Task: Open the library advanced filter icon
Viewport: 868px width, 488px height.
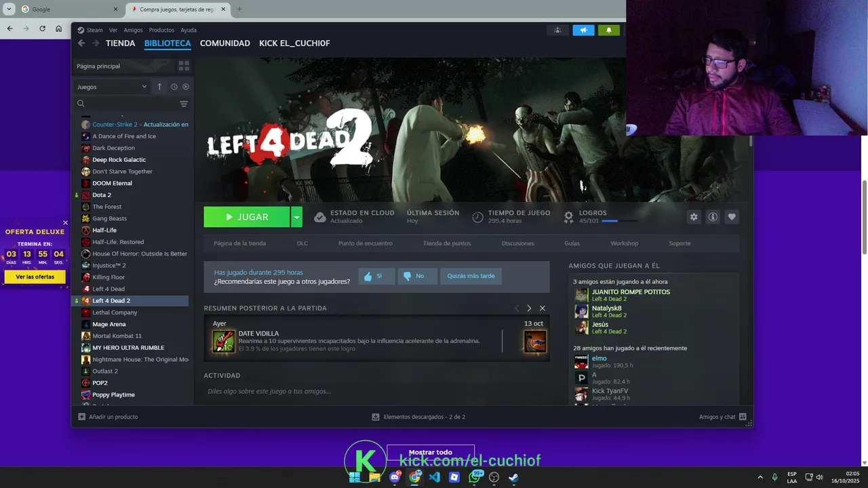Action: [x=184, y=104]
